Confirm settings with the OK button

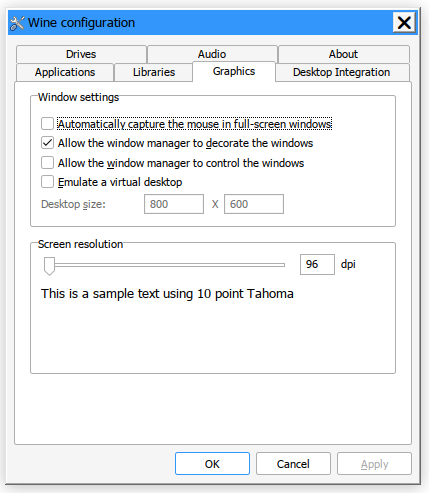pyautogui.click(x=212, y=464)
